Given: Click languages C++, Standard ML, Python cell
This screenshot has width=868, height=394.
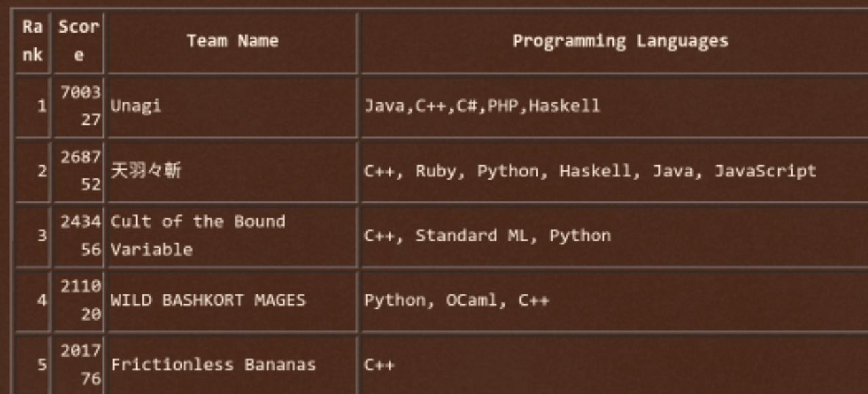Looking at the screenshot, I should point(614,236).
